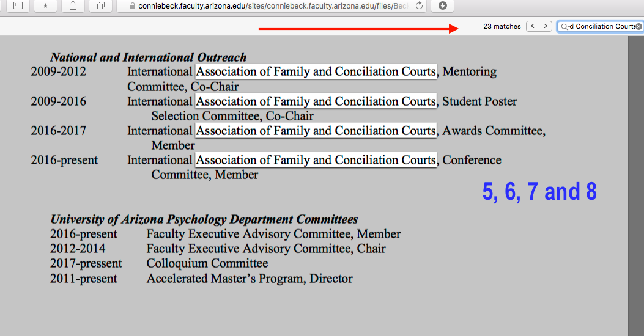The width and height of the screenshot is (644, 336).
Task: Click first highlighted match beside Mentoring
Action: pos(316,71)
